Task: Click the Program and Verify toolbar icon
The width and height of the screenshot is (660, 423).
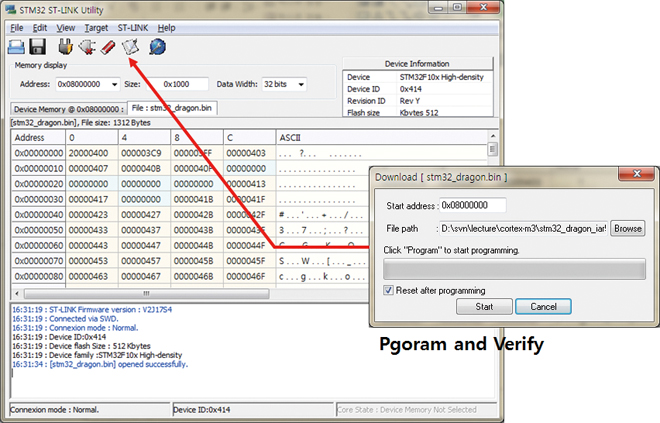Action: pos(130,46)
